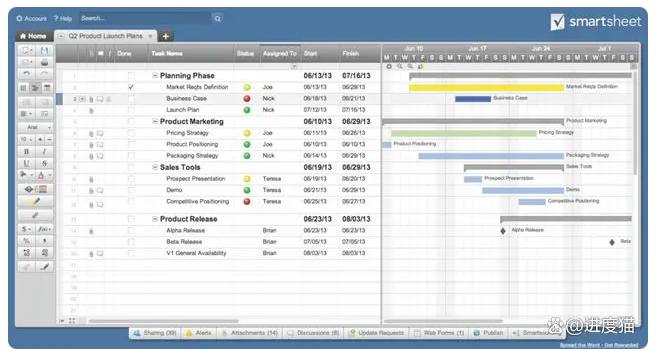
Task: Click the green status ball for Launch Plan
Action: click(247, 110)
